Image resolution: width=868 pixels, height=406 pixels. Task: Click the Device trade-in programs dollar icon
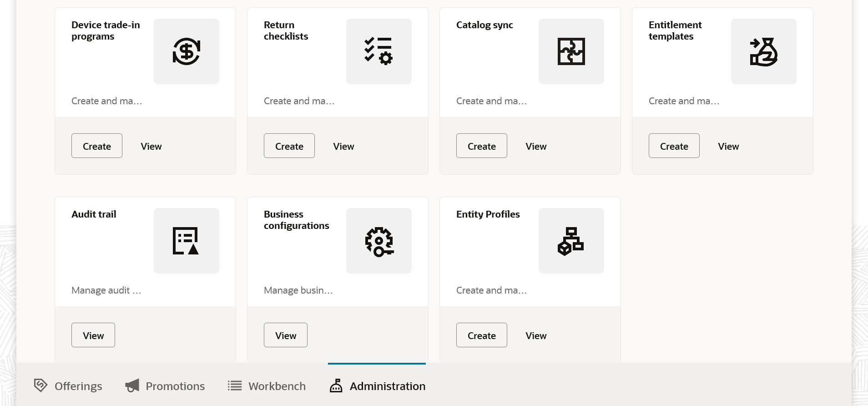click(x=187, y=51)
